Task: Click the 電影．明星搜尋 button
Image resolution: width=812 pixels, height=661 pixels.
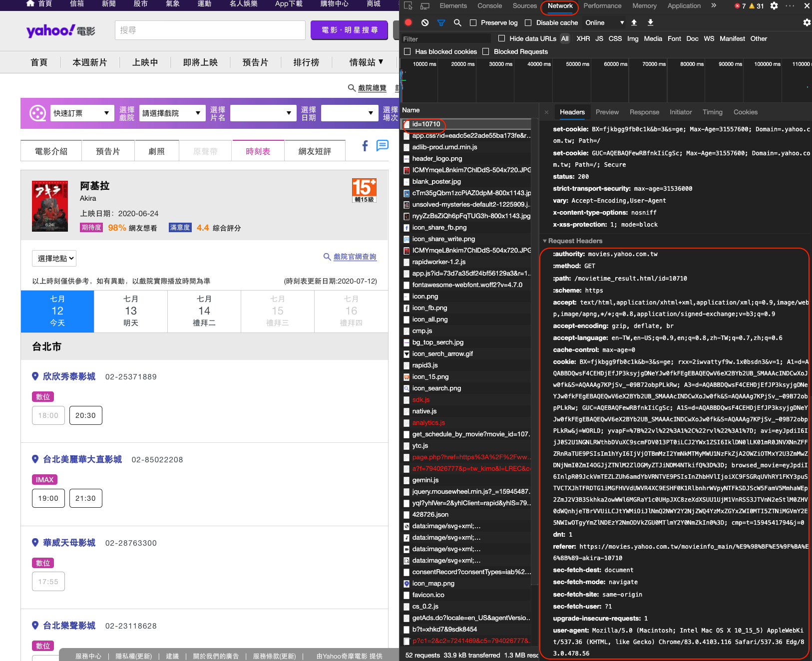Action: pos(349,30)
